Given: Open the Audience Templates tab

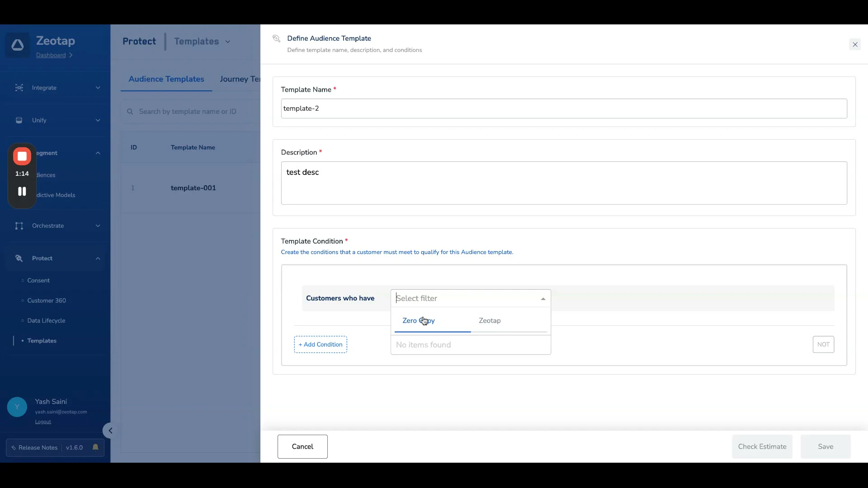Looking at the screenshot, I should point(166,79).
